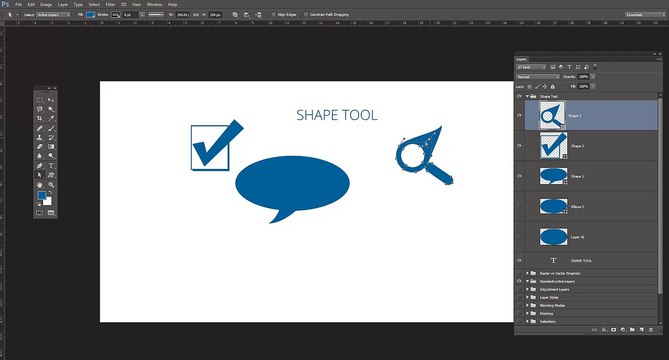Add layer mask from Layers footer
The image size is (669, 360).
click(x=614, y=330)
